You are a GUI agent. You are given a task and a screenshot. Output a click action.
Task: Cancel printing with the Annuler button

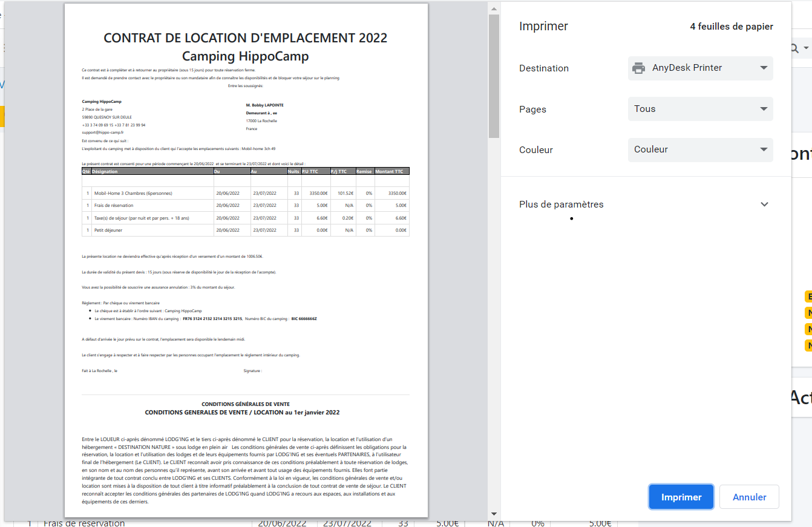(749, 497)
